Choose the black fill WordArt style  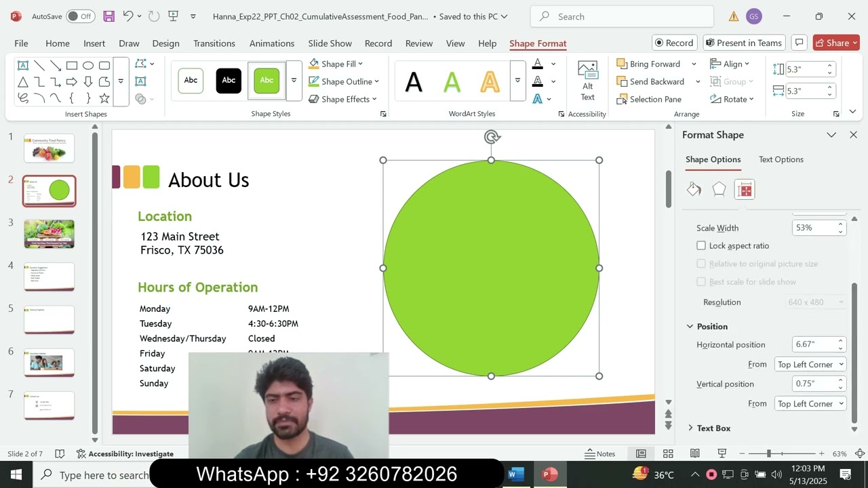414,82
